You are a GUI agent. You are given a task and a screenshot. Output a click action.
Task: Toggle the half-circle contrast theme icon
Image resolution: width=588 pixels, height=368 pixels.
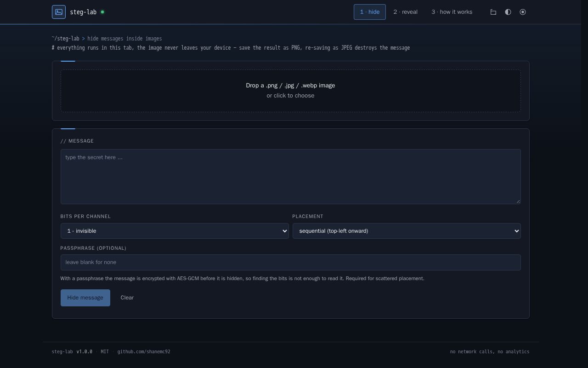(508, 12)
